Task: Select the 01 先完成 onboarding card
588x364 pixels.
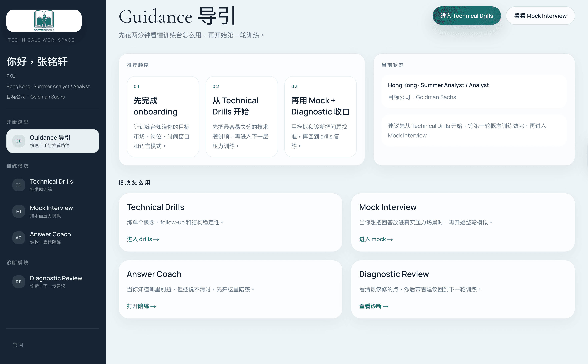Action: pyautogui.click(x=163, y=117)
